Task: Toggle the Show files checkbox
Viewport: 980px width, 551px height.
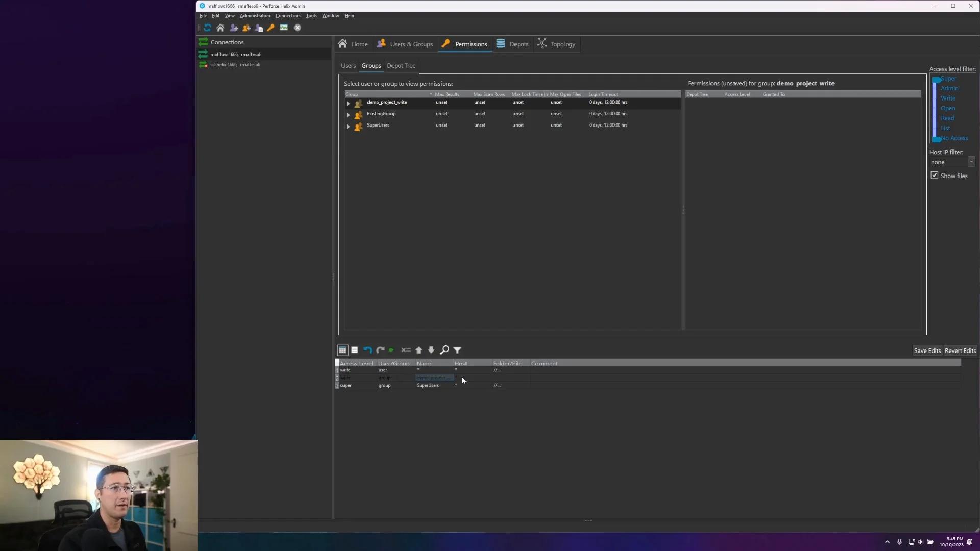Action: pos(935,176)
